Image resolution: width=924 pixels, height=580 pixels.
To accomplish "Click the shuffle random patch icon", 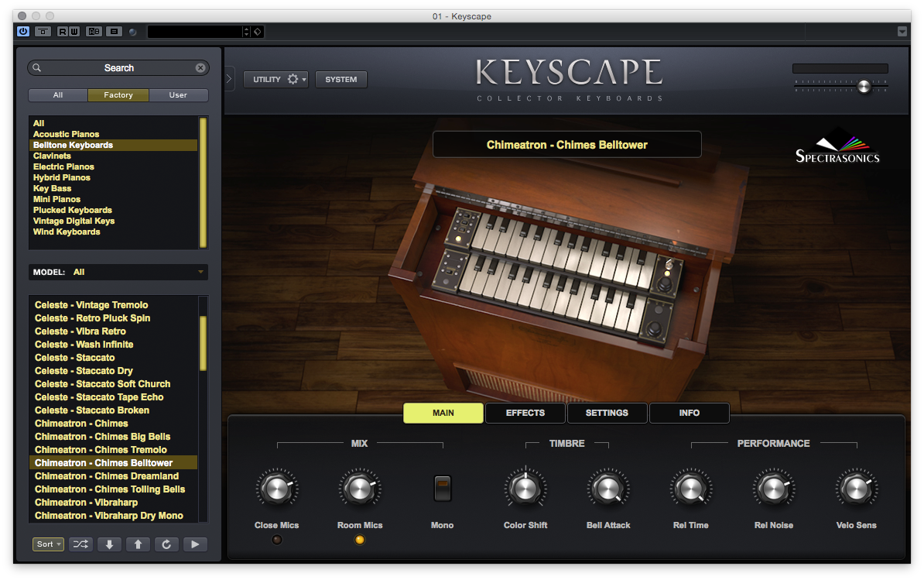I will (x=80, y=544).
